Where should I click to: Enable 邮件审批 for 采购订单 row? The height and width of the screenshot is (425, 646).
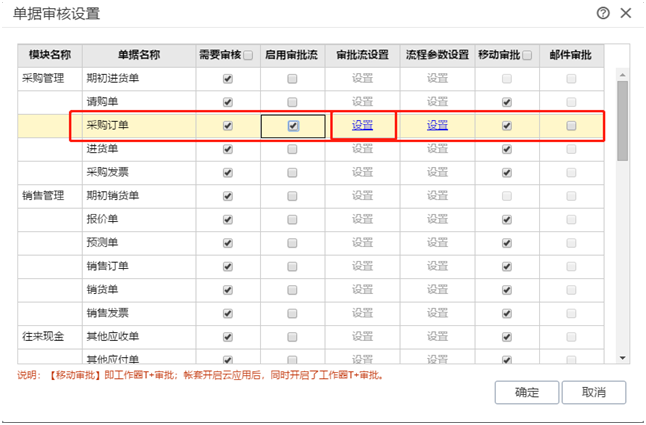tap(571, 126)
